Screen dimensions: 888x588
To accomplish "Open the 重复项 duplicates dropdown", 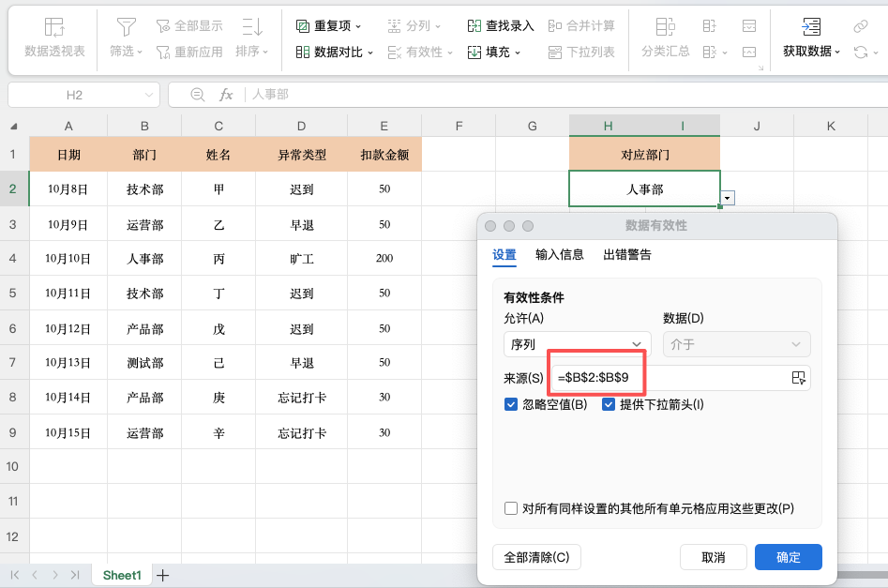I will pyautogui.click(x=328, y=25).
